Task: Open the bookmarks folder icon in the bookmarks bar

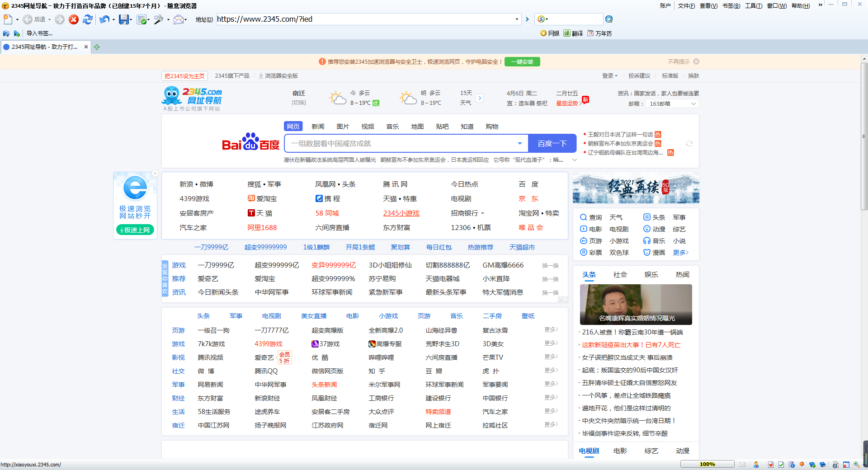Action: coord(6,33)
